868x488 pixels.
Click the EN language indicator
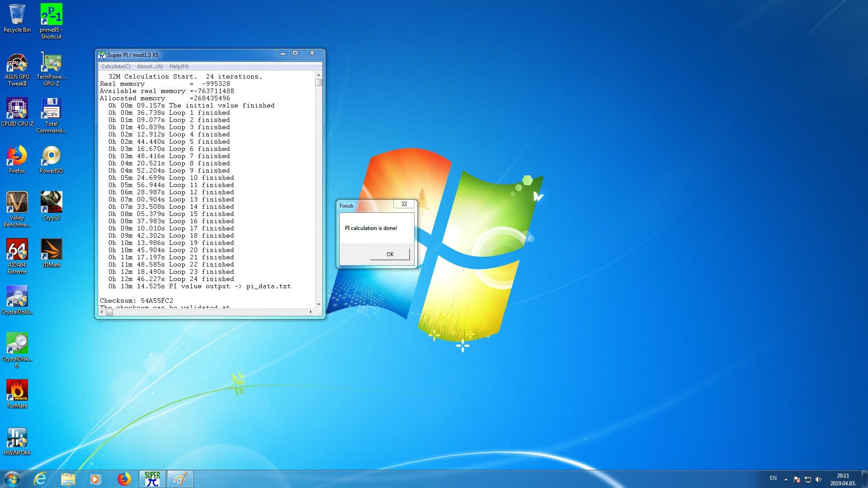pos(773,478)
